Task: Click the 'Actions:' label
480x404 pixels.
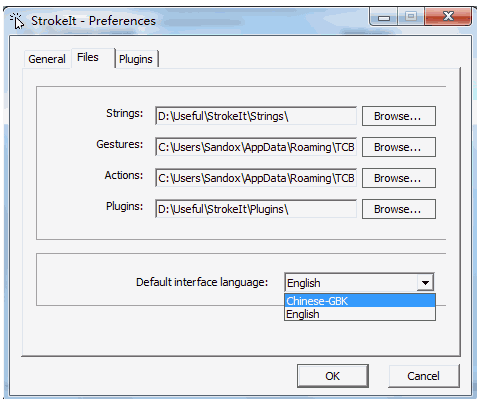Action: click(124, 175)
